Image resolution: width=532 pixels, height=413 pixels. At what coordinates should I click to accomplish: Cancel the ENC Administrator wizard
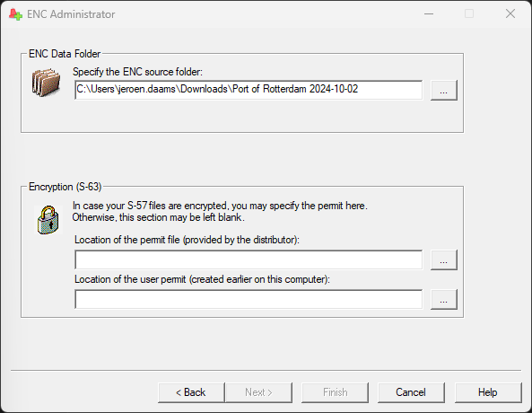411,392
